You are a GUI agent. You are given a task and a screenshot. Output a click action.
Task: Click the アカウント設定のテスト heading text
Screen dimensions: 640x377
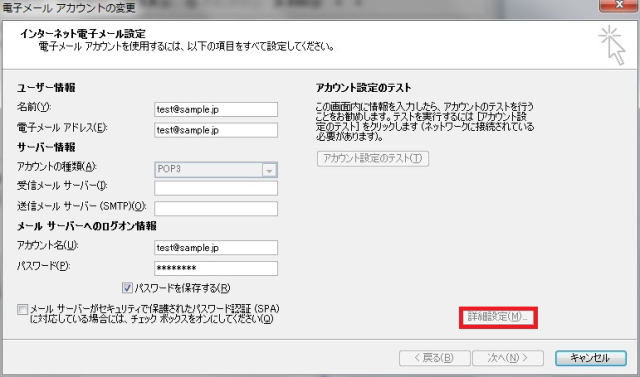coord(363,88)
